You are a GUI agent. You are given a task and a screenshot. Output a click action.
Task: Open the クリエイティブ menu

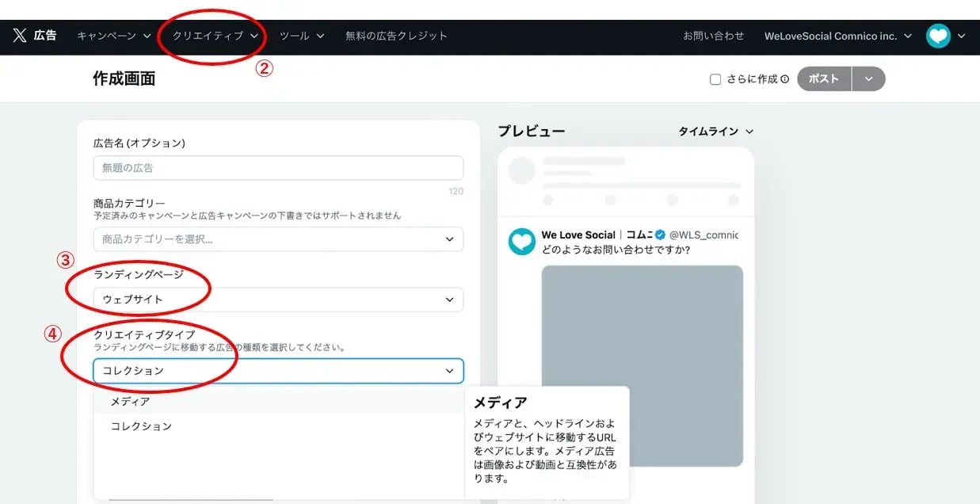[x=216, y=36]
